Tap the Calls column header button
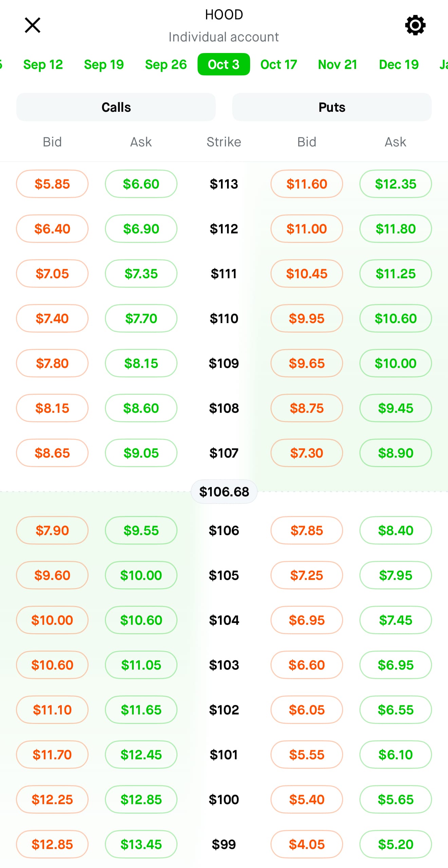The image size is (448, 868). tap(116, 107)
